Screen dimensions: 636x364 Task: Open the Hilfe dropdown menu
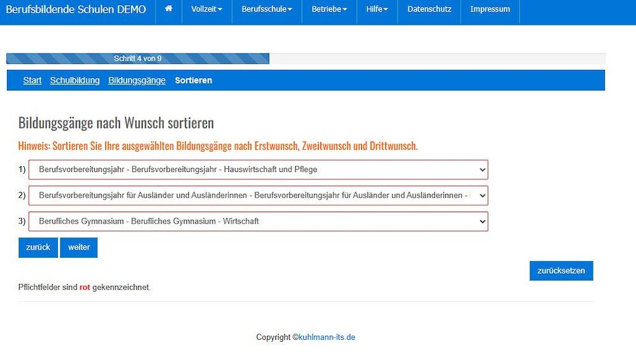coord(377,10)
